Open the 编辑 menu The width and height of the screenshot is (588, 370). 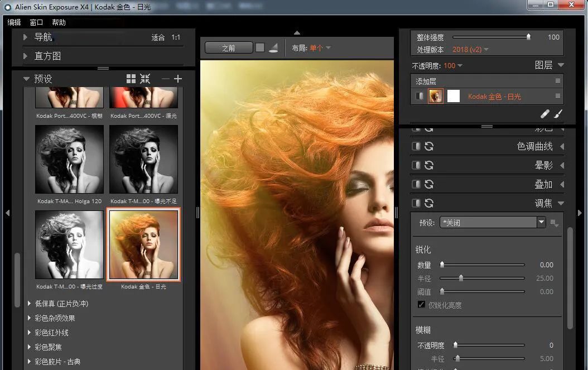click(15, 22)
